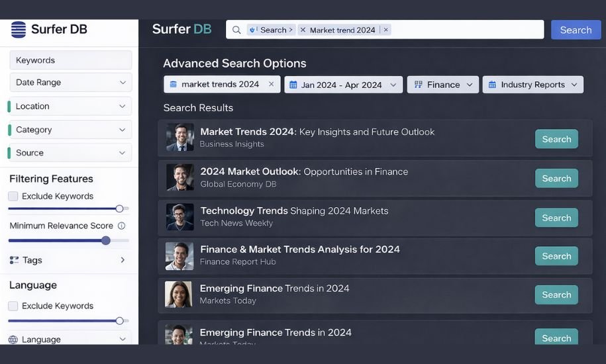Click the info icon beside Minimum Relevance Score
Image resolution: width=606 pixels, height=364 pixels.
121,226
